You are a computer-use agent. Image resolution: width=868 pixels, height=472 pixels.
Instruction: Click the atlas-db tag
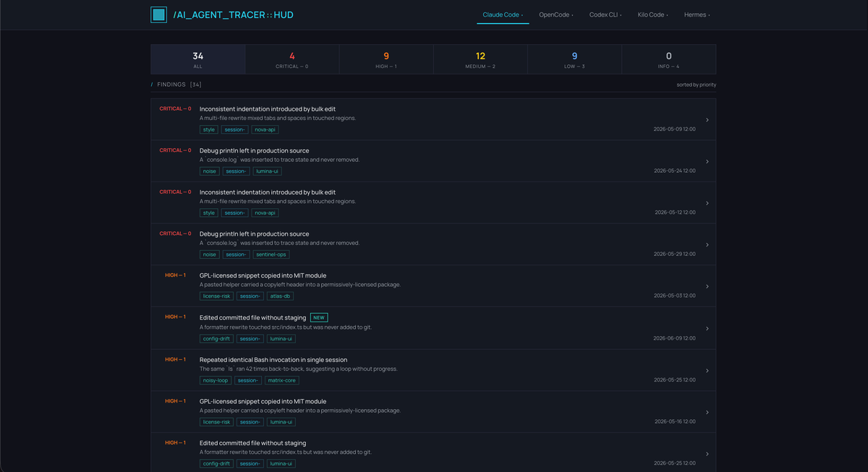click(x=281, y=296)
